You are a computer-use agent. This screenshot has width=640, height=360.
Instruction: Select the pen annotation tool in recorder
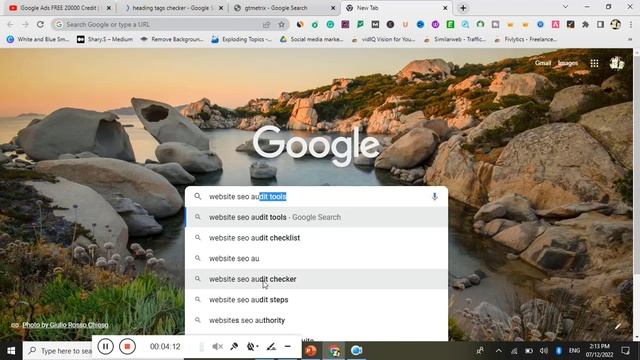271,347
